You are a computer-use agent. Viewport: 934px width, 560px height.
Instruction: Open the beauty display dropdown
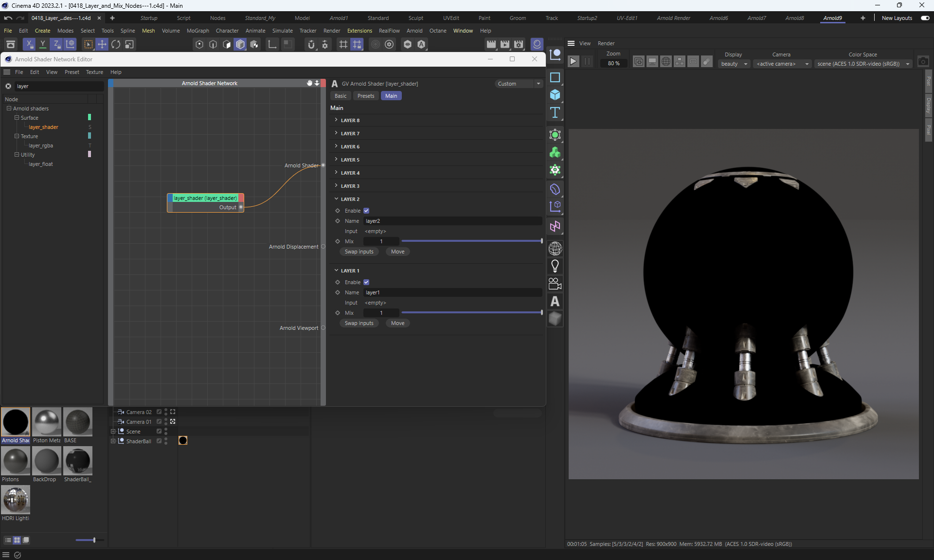click(734, 64)
